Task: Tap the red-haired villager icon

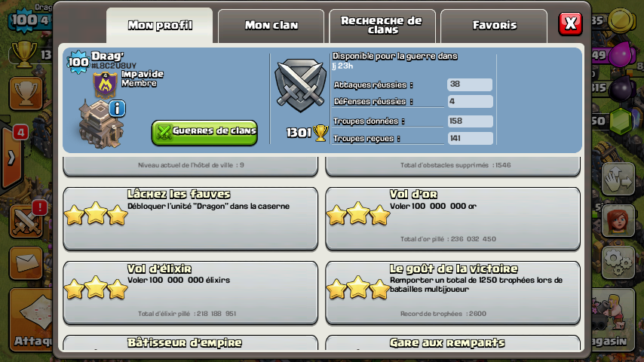Action: point(618,221)
